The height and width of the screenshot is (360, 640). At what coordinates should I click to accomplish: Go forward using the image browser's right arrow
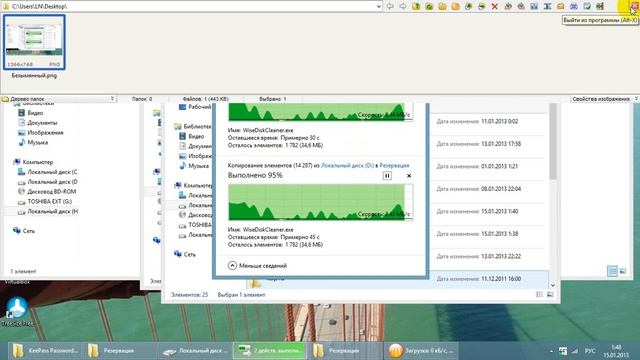[403, 6]
